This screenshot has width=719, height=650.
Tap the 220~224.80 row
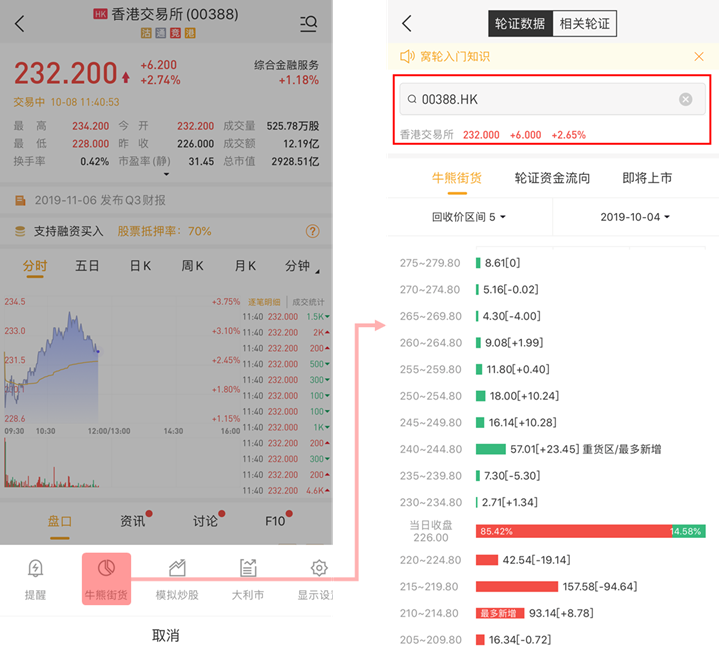click(552, 560)
